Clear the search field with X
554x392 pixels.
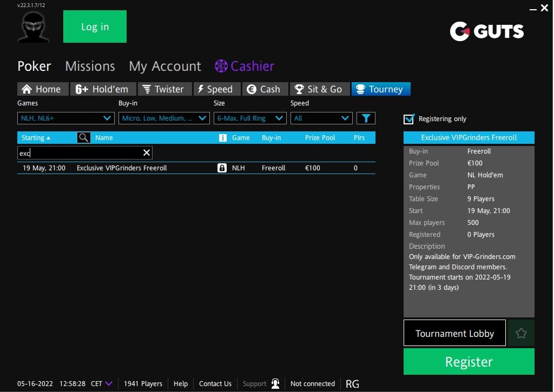tap(146, 152)
